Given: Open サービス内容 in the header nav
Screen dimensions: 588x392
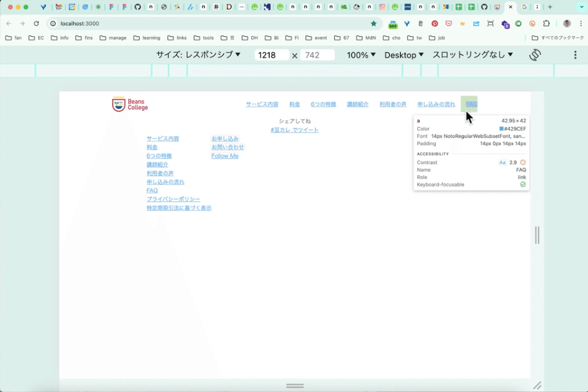Looking at the screenshot, I should pyautogui.click(x=262, y=104).
